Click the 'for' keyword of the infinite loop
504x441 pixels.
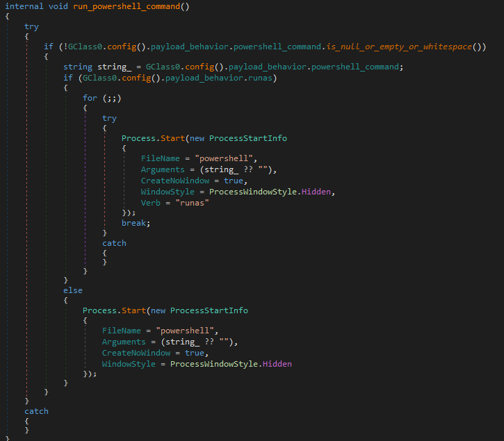[90, 98]
